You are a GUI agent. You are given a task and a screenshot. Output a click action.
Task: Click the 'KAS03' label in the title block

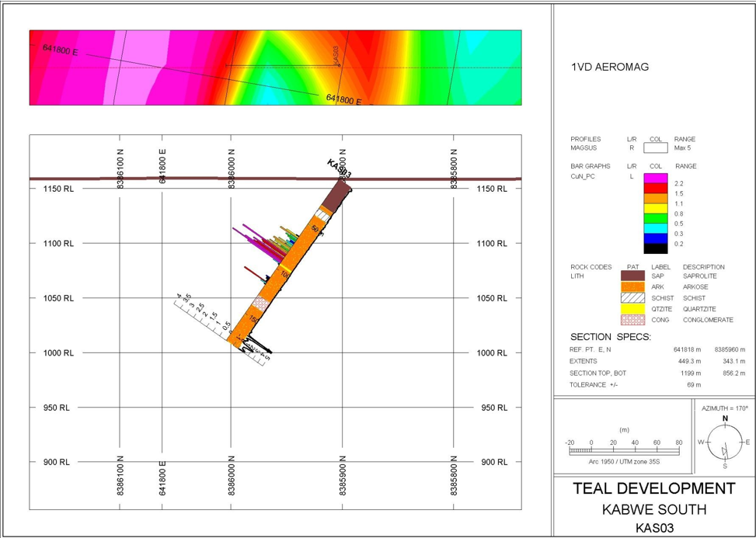(653, 528)
